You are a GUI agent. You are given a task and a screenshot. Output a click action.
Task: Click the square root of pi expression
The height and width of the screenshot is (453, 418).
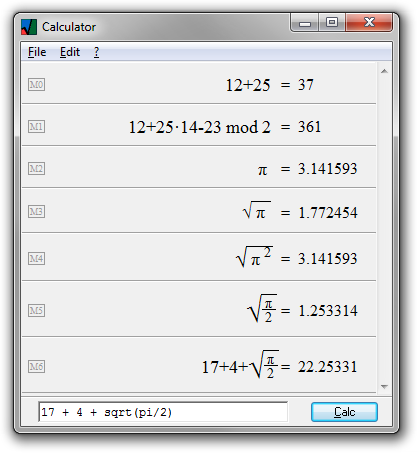[257, 211]
